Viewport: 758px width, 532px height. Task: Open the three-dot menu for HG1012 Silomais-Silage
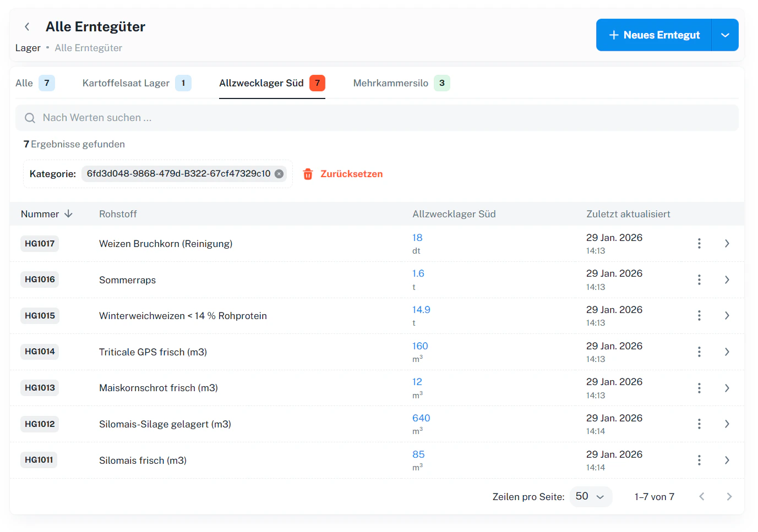tap(699, 424)
